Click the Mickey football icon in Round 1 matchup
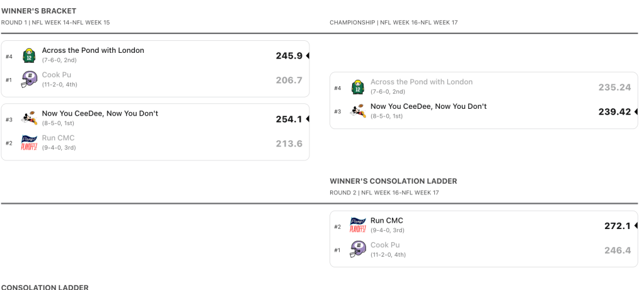This screenshot has height=290, width=644. click(29, 118)
